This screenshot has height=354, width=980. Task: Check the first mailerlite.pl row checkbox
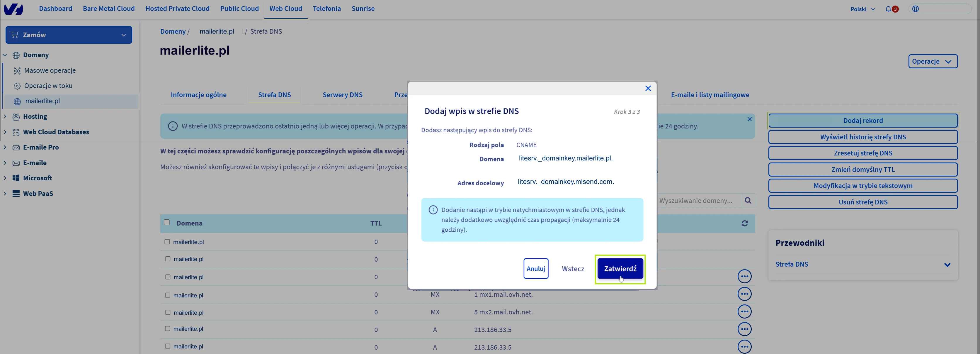pos(167,242)
